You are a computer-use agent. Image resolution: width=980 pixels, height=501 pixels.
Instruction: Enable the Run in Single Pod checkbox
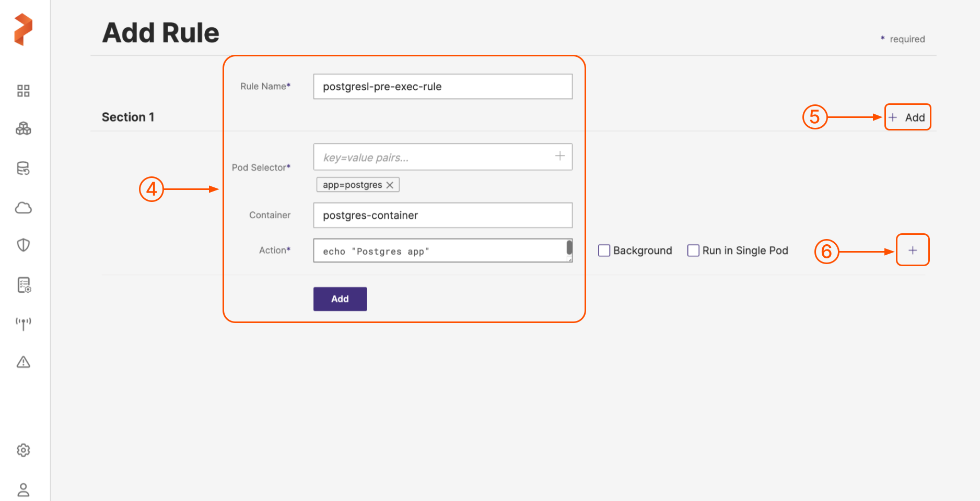693,250
